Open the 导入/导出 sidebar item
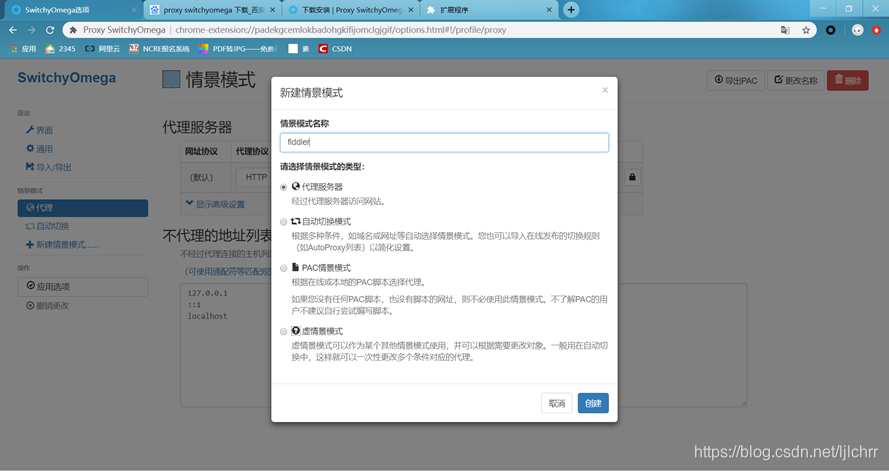 48,167
